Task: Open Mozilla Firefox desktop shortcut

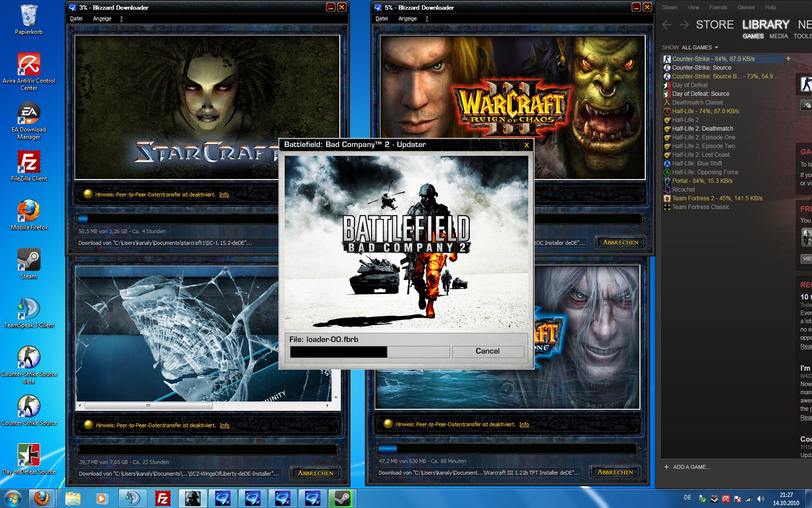Action: click(29, 212)
